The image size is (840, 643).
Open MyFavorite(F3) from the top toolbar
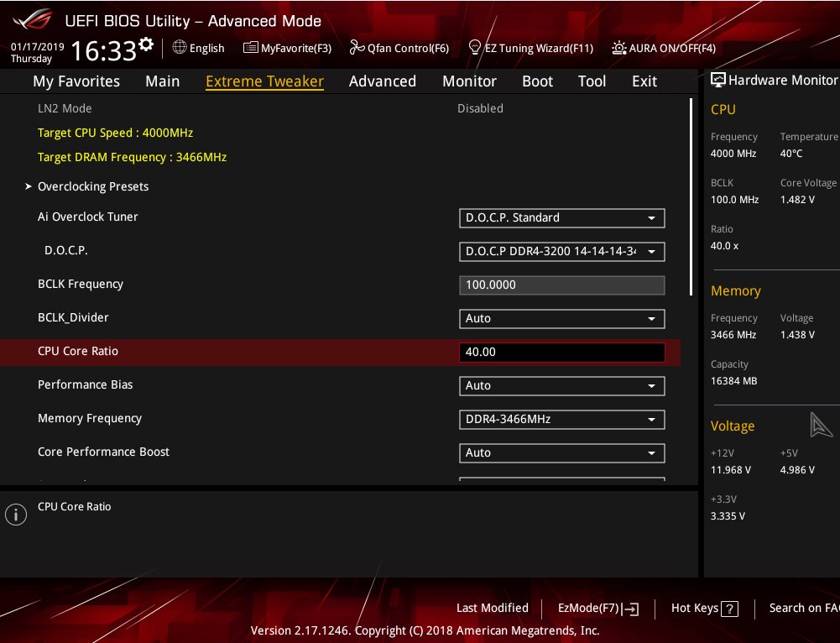coord(288,48)
